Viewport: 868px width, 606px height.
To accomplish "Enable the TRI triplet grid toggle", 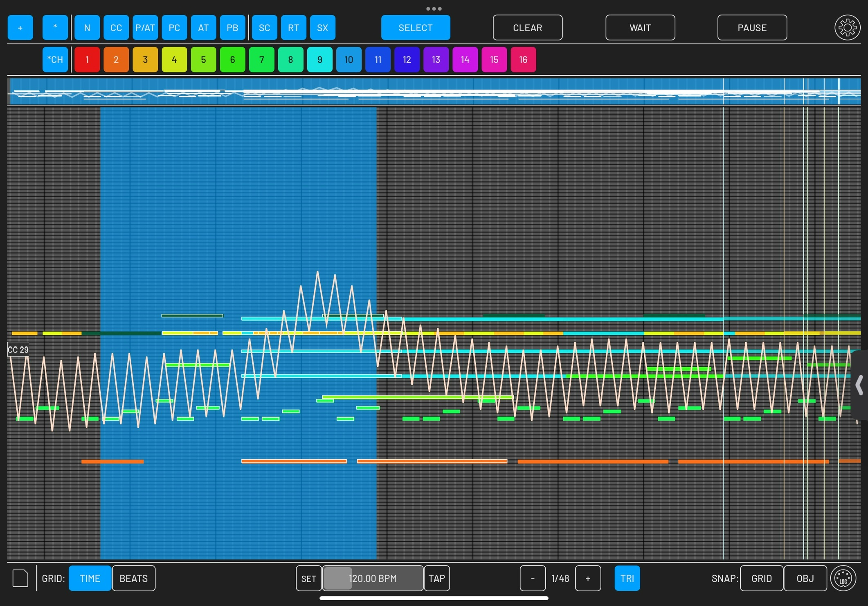I will tap(627, 578).
